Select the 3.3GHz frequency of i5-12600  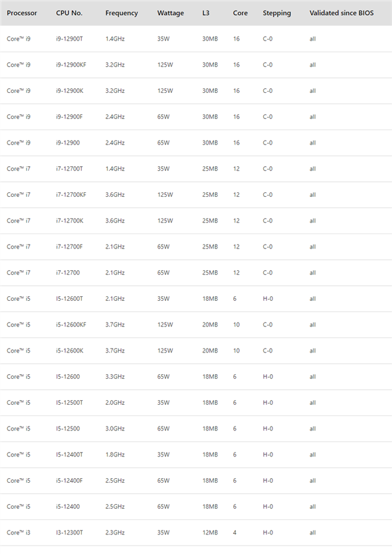114,376
